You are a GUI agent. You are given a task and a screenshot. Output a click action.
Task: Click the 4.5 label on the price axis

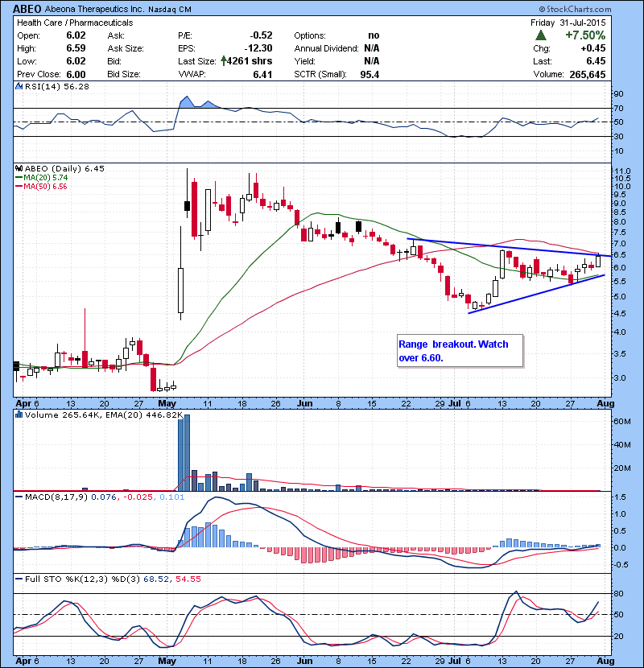[620, 314]
